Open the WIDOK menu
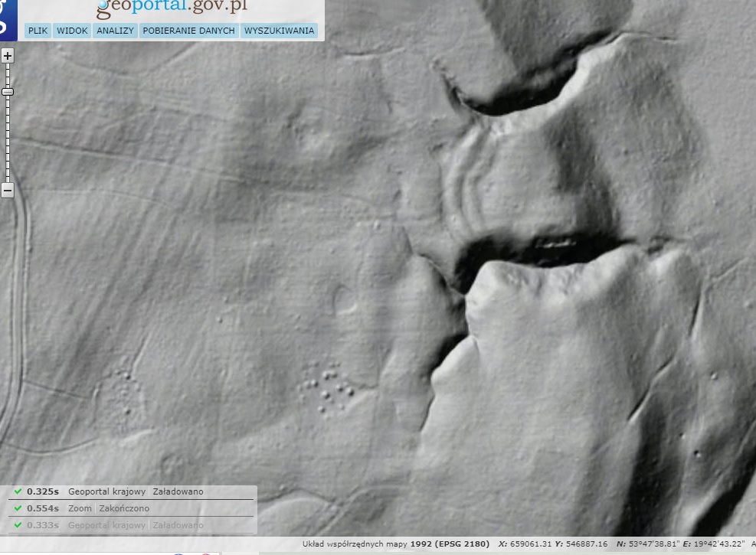 72,31
